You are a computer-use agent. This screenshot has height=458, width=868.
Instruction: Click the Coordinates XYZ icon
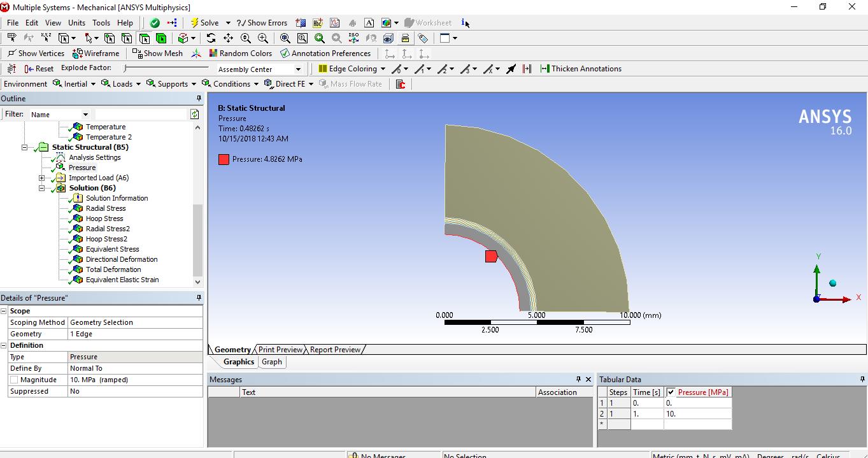pos(46,38)
